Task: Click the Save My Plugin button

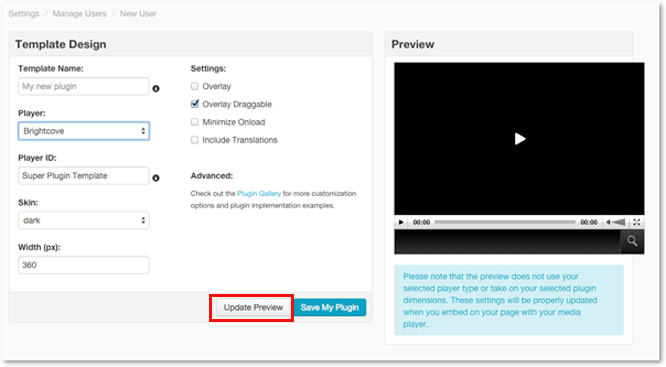Action: pyautogui.click(x=330, y=308)
